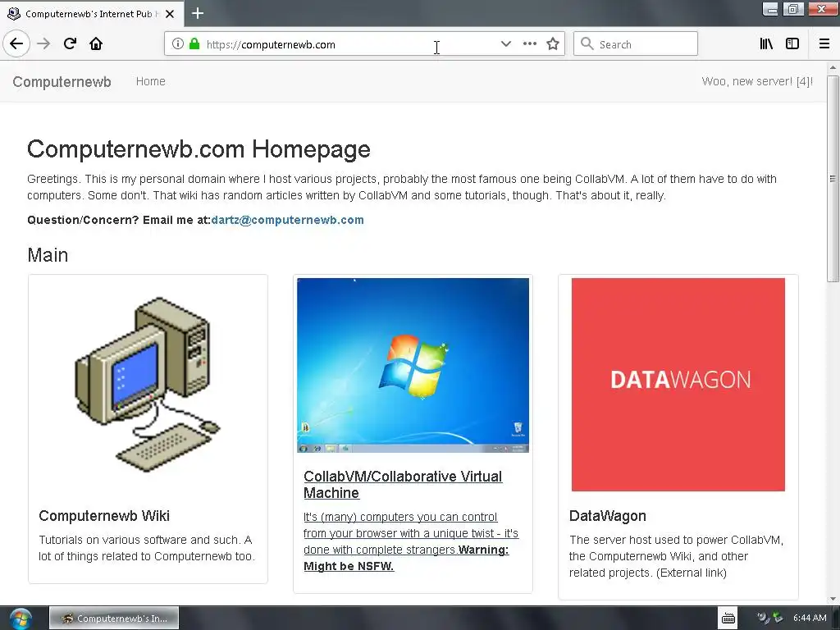Open the Windows 7 desktop CollabVM thumbnail
Image resolution: width=840 pixels, height=630 pixels.
pyautogui.click(x=413, y=365)
